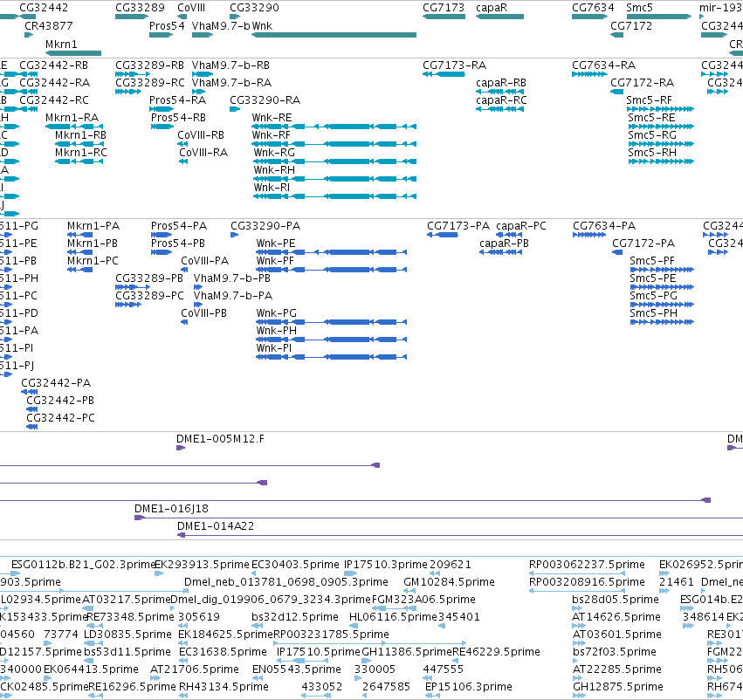Click the Wnk-RF transcript track
The width and height of the screenshot is (743, 700).
[x=334, y=144]
